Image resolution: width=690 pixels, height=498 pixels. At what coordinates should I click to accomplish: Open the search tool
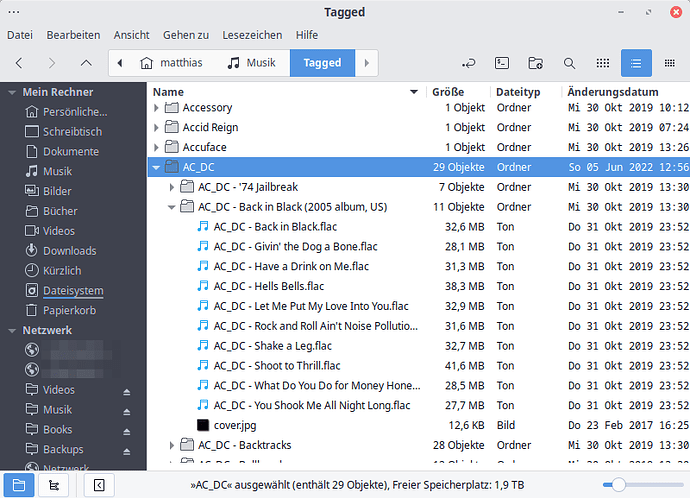[569, 63]
